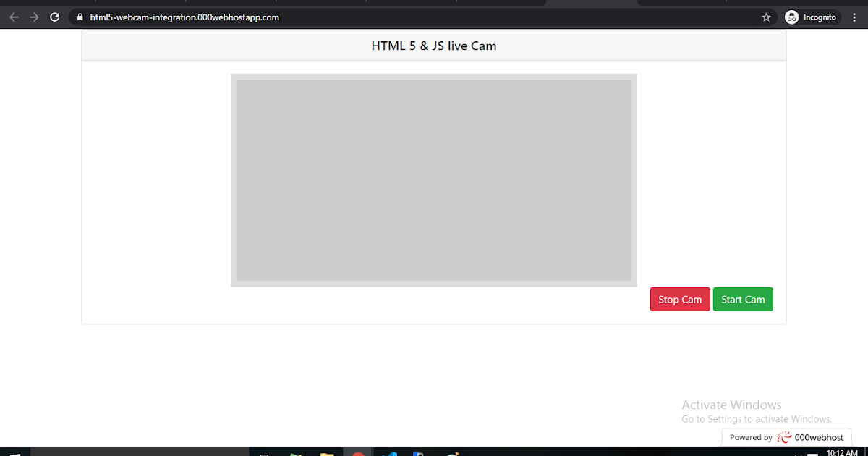Viewport: 868px width, 456px height.
Task: Click inside the address bar
Action: (217, 17)
